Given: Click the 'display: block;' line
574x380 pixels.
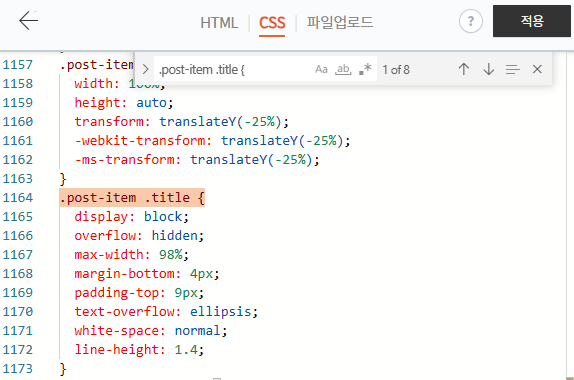Looking at the screenshot, I should (131, 217).
